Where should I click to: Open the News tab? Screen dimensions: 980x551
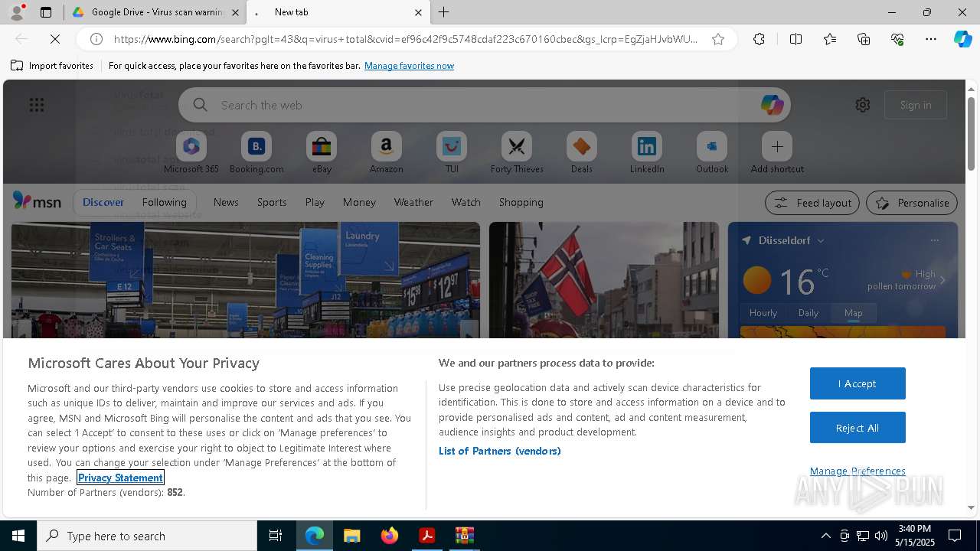point(226,202)
